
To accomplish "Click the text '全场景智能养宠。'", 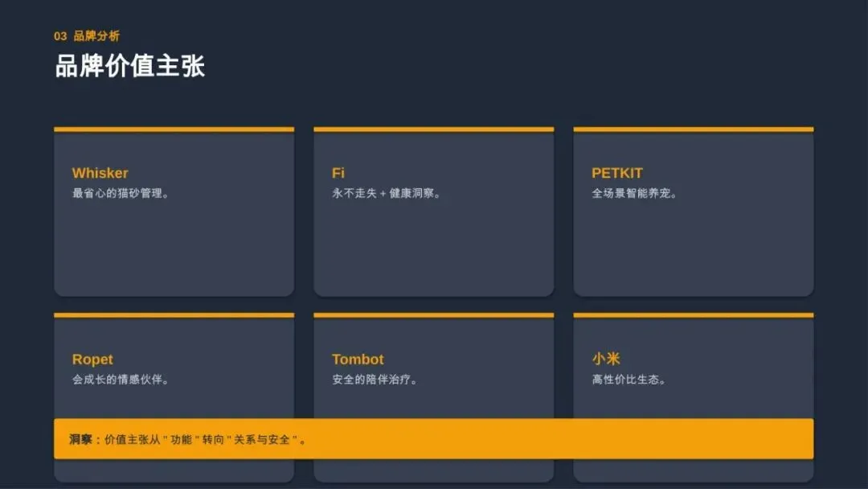I will 634,193.
